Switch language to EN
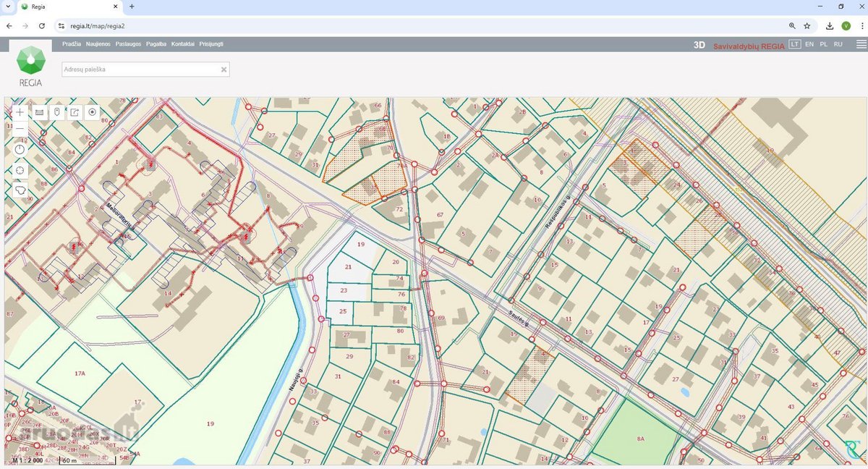 [x=809, y=44]
